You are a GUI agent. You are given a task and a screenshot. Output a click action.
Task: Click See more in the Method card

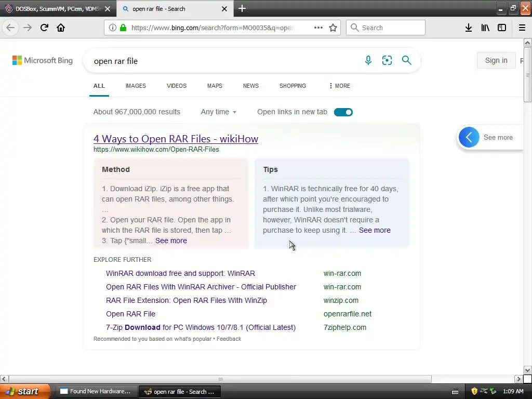pos(171,241)
